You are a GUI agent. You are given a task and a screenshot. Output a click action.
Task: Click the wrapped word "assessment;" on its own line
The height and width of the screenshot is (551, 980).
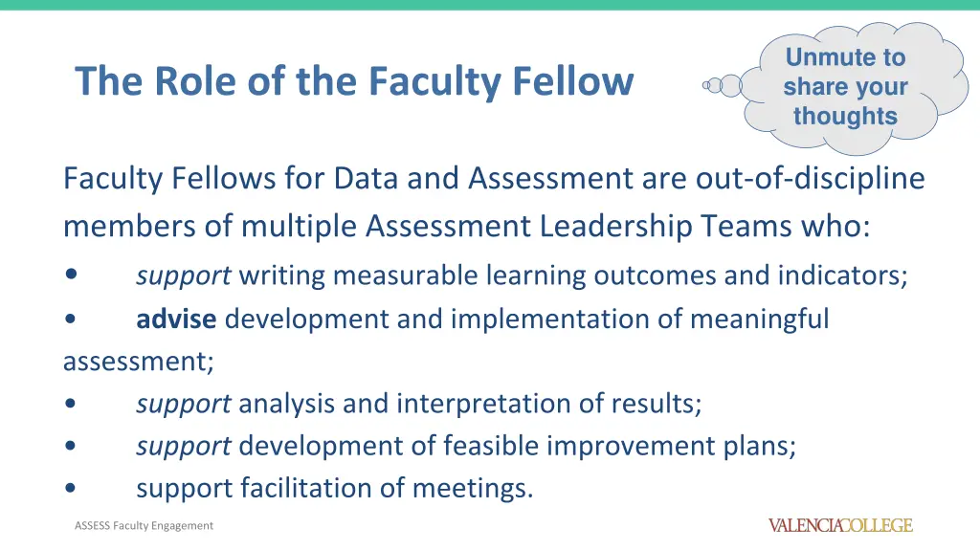click(x=139, y=362)
